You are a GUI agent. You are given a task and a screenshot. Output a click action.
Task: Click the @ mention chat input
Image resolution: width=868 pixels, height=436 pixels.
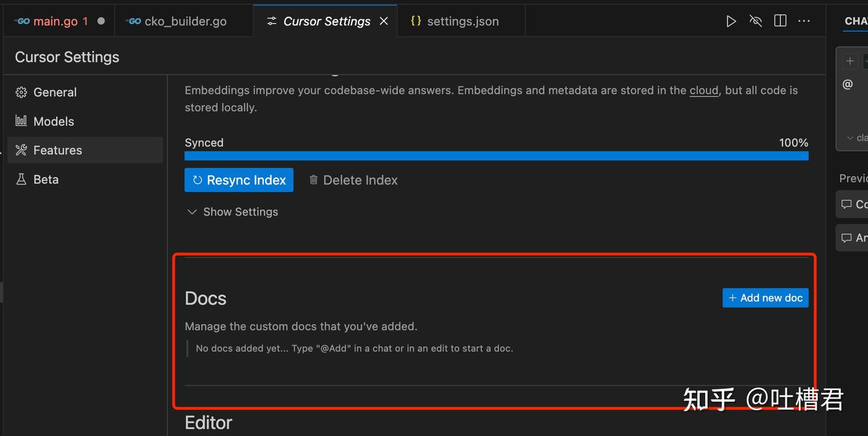click(x=848, y=85)
